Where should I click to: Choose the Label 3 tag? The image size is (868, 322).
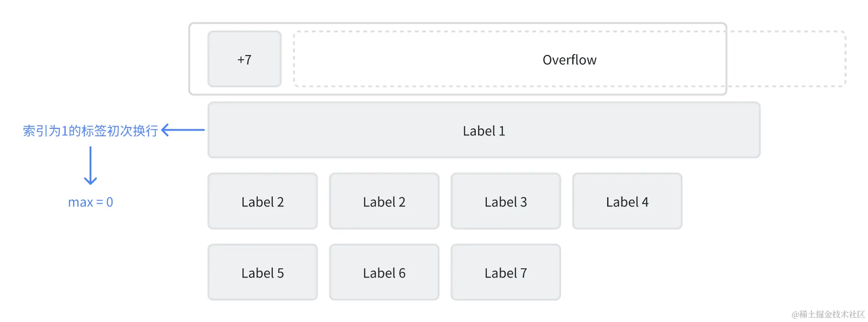coord(505,202)
